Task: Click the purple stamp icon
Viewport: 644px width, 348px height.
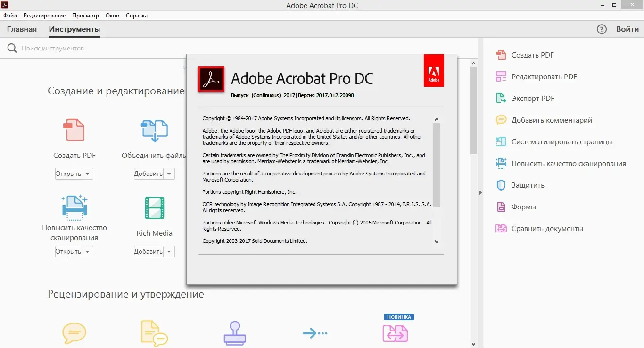Action: tap(234, 333)
